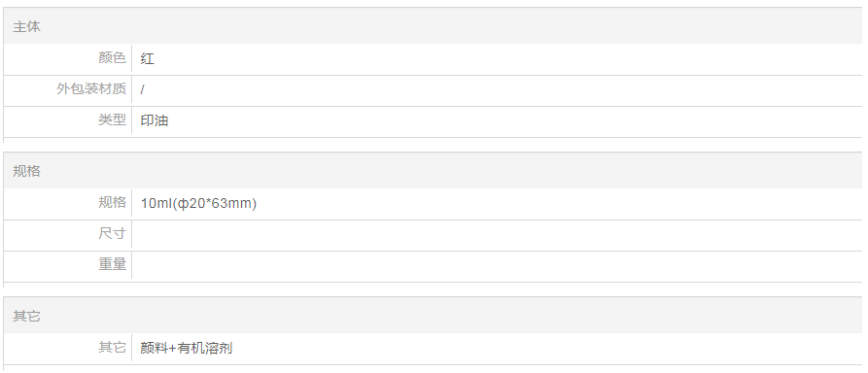Click the 印油 type value

pyautogui.click(x=155, y=120)
